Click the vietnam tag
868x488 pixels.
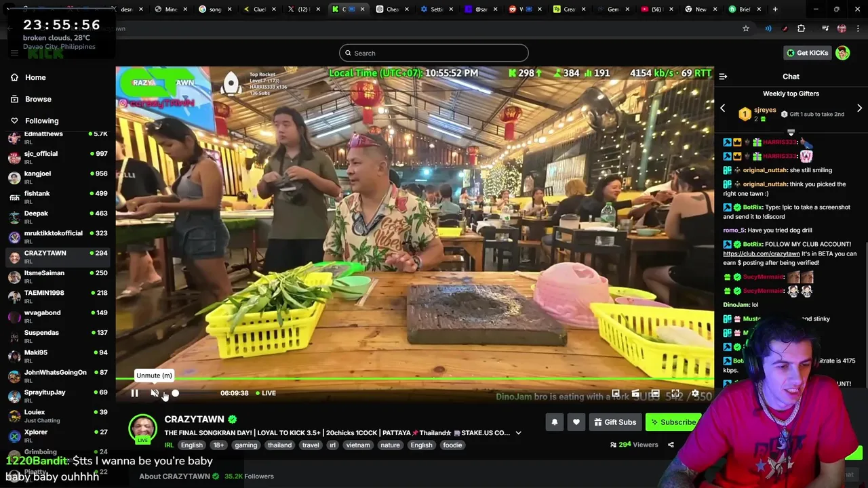pos(358,445)
